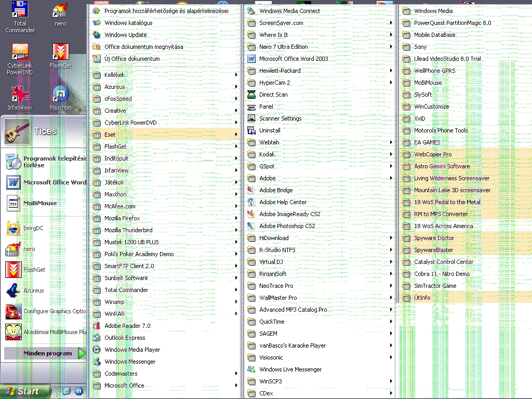The height and width of the screenshot is (399, 532).
Task: Expand Nero 7 Ultra Edition arrow
Action: tap(391, 46)
